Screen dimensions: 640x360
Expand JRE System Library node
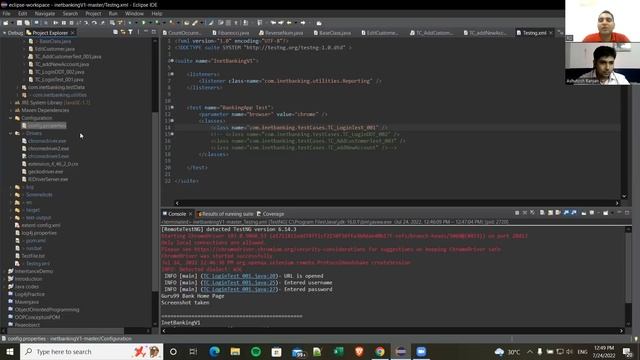tap(11, 102)
